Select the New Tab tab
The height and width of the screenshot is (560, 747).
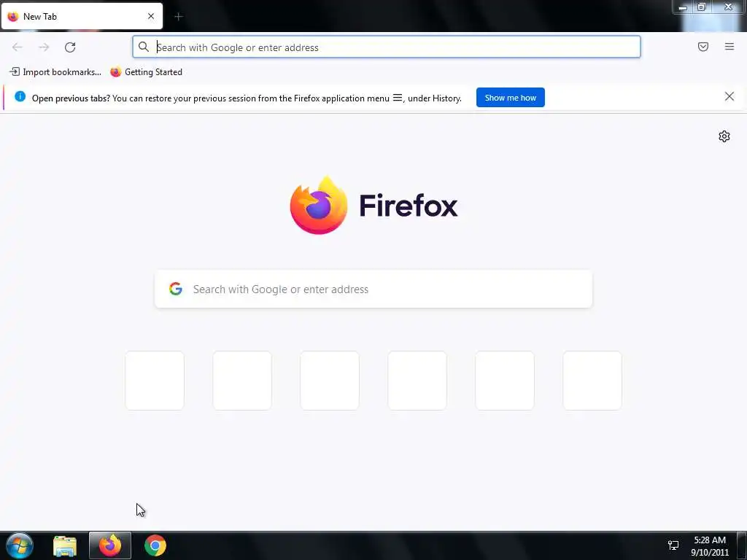82,16
